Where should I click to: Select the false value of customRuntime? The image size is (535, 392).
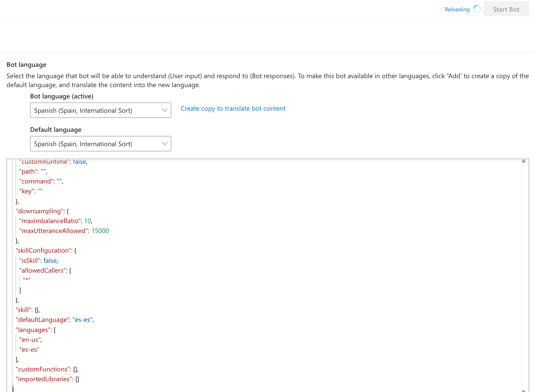pyautogui.click(x=79, y=161)
